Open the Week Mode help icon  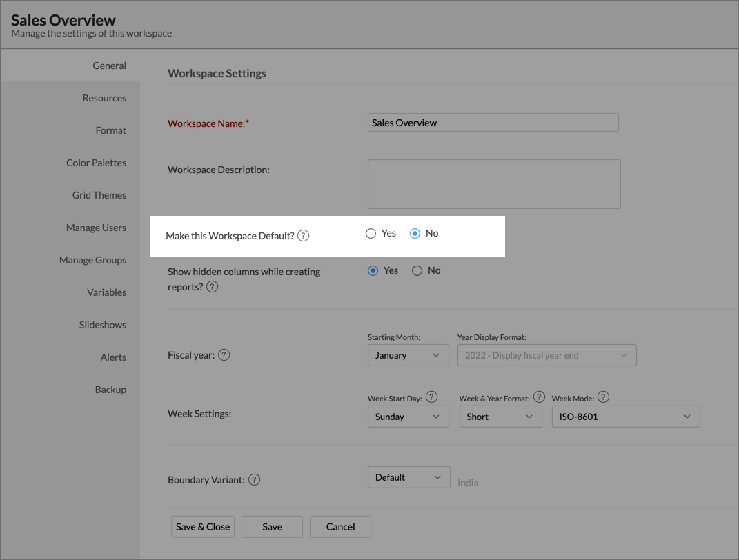tap(603, 397)
